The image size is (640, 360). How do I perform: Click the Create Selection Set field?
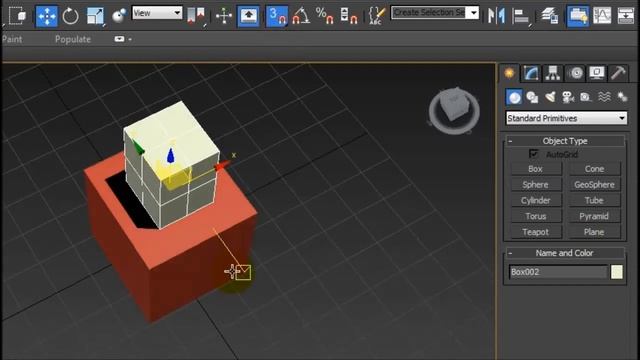[428, 13]
